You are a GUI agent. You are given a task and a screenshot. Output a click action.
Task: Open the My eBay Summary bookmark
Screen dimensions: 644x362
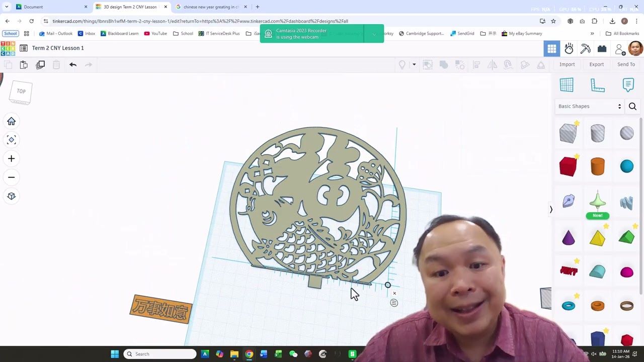click(522, 34)
